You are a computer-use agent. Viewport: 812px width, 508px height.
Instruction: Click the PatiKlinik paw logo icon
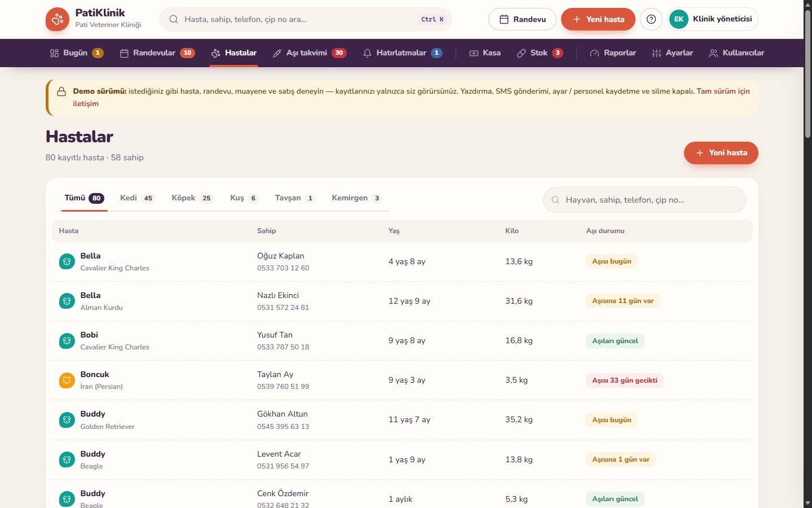pos(57,19)
